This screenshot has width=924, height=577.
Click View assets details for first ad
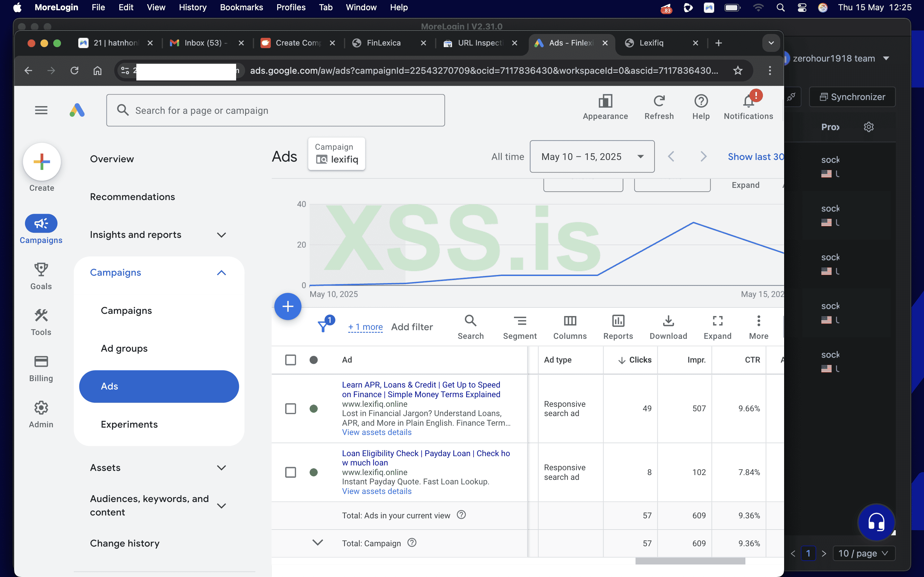click(376, 432)
